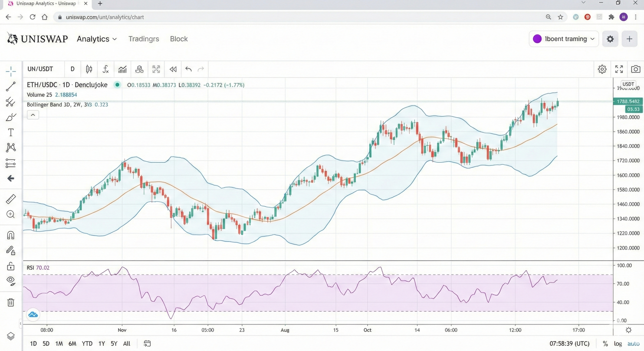This screenshot has width=644, height=351.
Task: Collapse the indicator legend chevron
Action: (33, 115)
